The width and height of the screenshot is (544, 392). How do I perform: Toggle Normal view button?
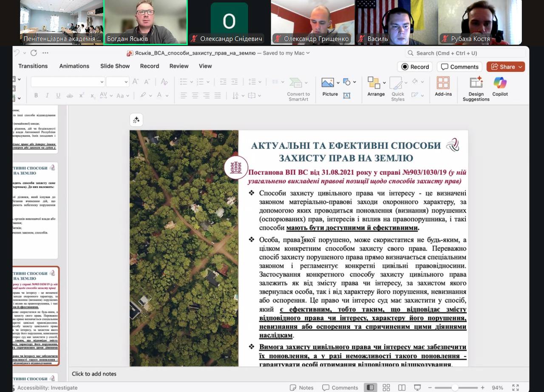[371, 387]
